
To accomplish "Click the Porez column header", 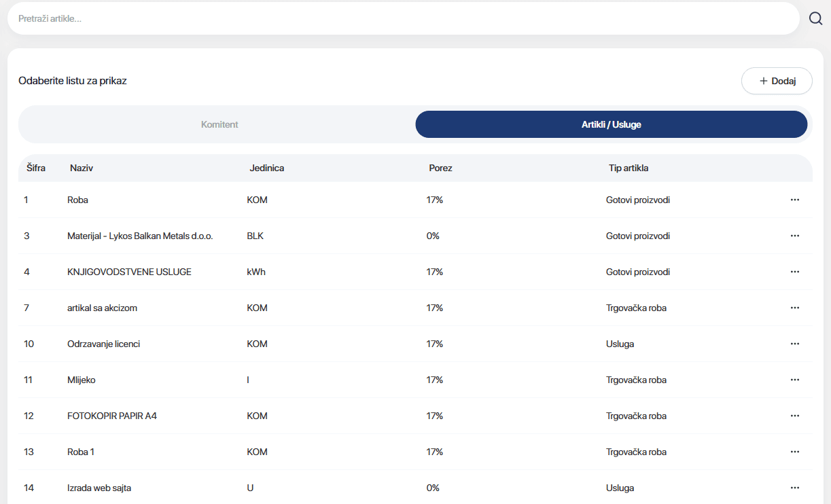I will (x=440, y=168).
